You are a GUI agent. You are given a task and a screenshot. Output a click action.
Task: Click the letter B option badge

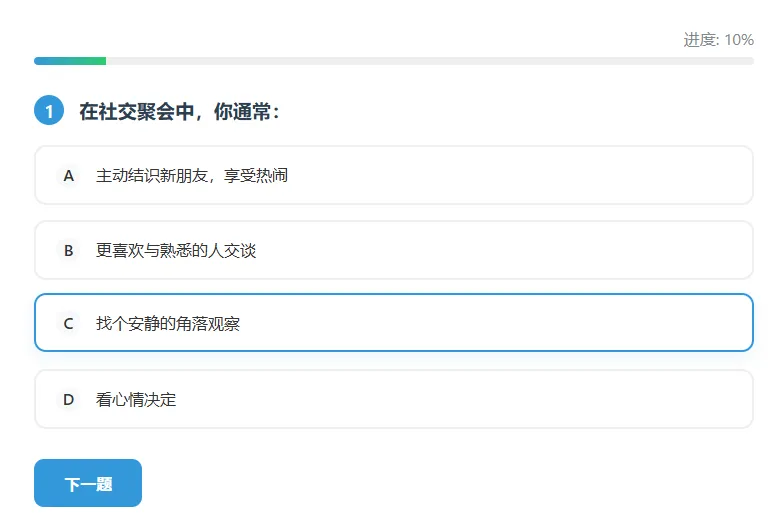point(69,251)
